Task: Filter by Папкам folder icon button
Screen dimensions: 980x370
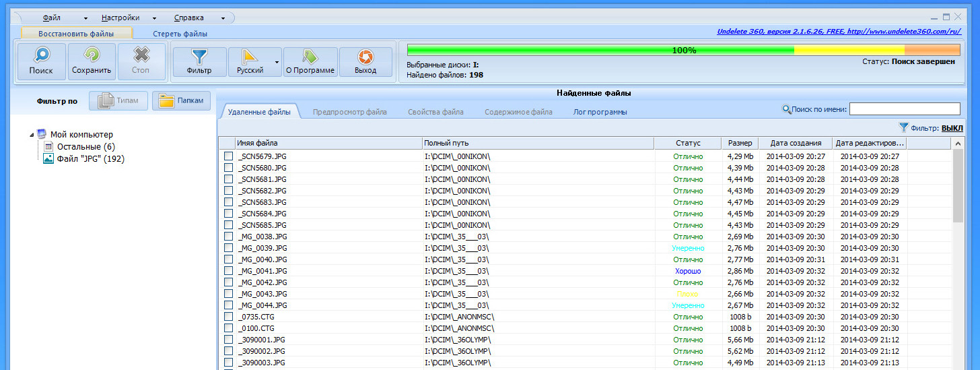Action: pos(182,101)
